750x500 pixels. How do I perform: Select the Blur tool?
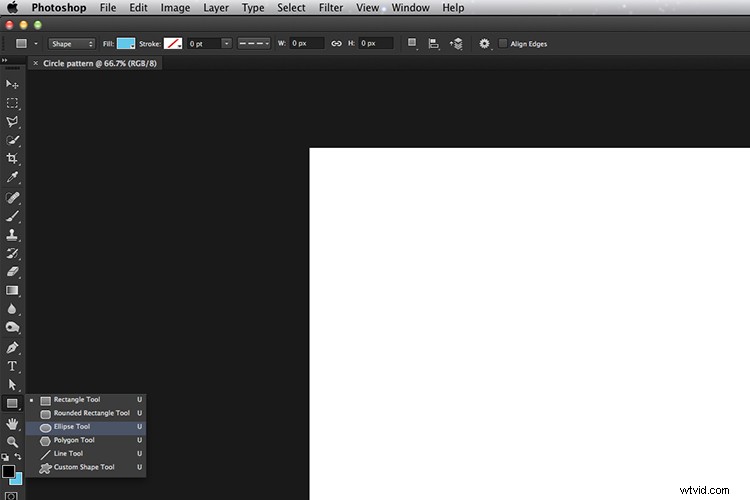12,309
